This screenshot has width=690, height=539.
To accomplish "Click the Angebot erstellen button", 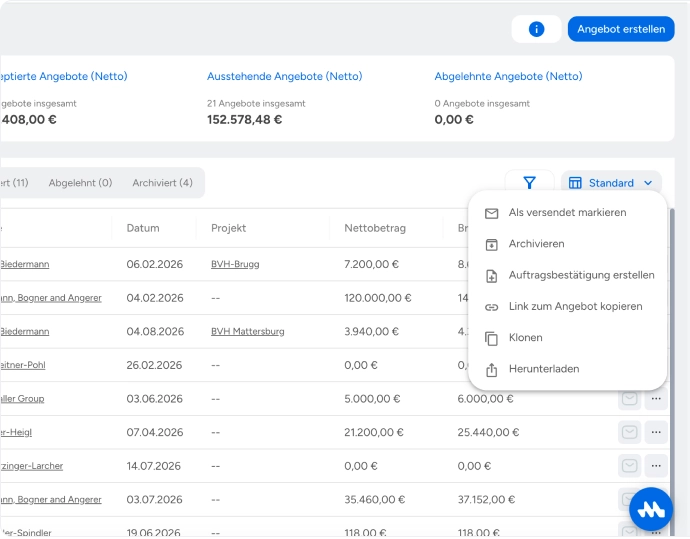I will pos(621,29).
